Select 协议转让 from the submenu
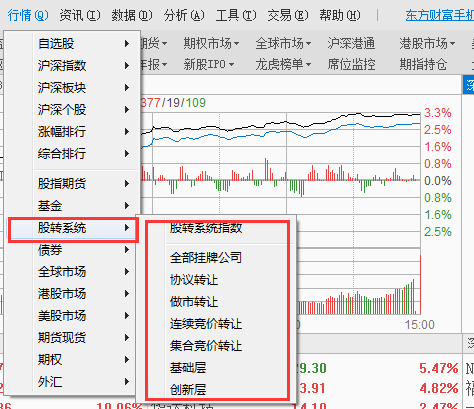Viewport: 474px width, 409px height. [194, 279]
